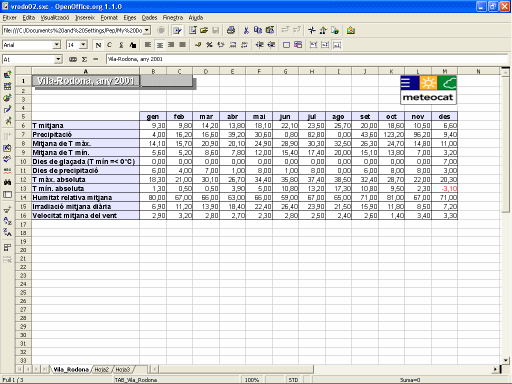The height and width of the screenshot is (384, 512).
Task: Open the Function AutoPilot icon
Action: tap(73, 59)
